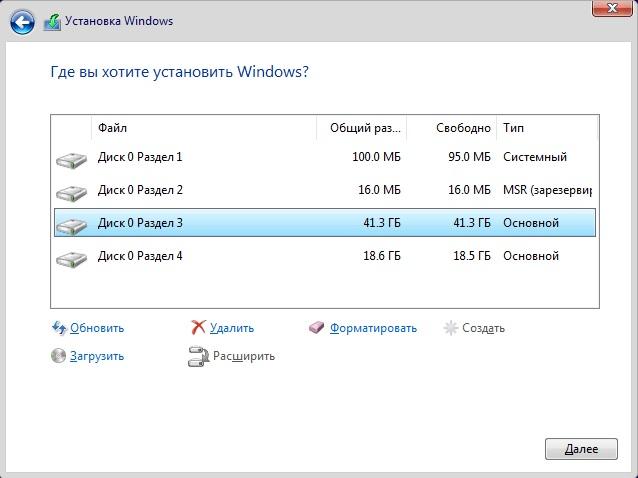Viewport: 638px width, 478px height.
Task: Open the Обновить link
Action: click(x=97, y=328)
